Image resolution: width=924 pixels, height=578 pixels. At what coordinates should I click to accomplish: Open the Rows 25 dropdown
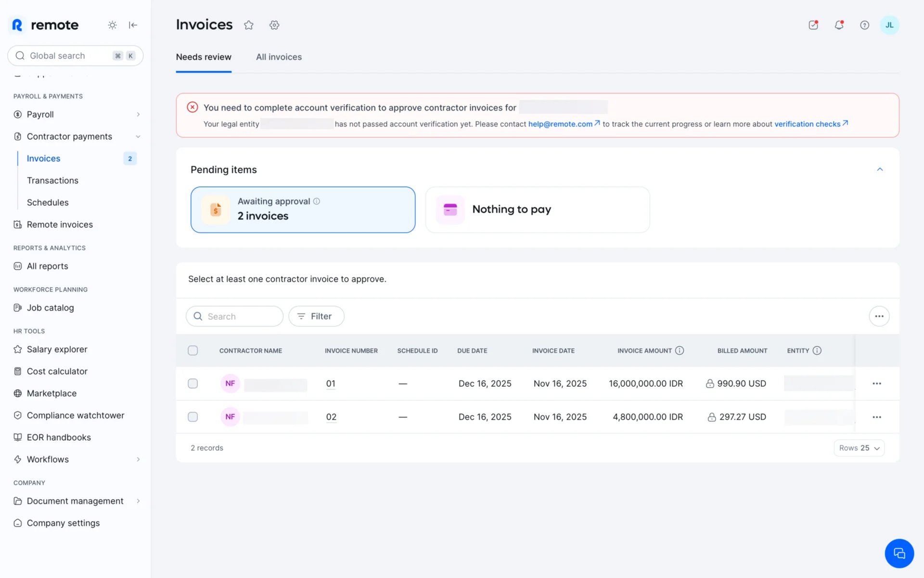[859, 448]
